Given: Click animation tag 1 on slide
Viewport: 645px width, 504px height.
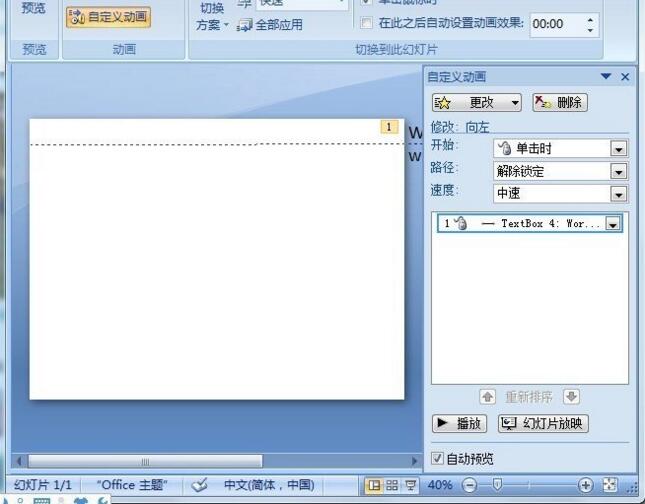Looking at the screenshot, I should point(389,127).
